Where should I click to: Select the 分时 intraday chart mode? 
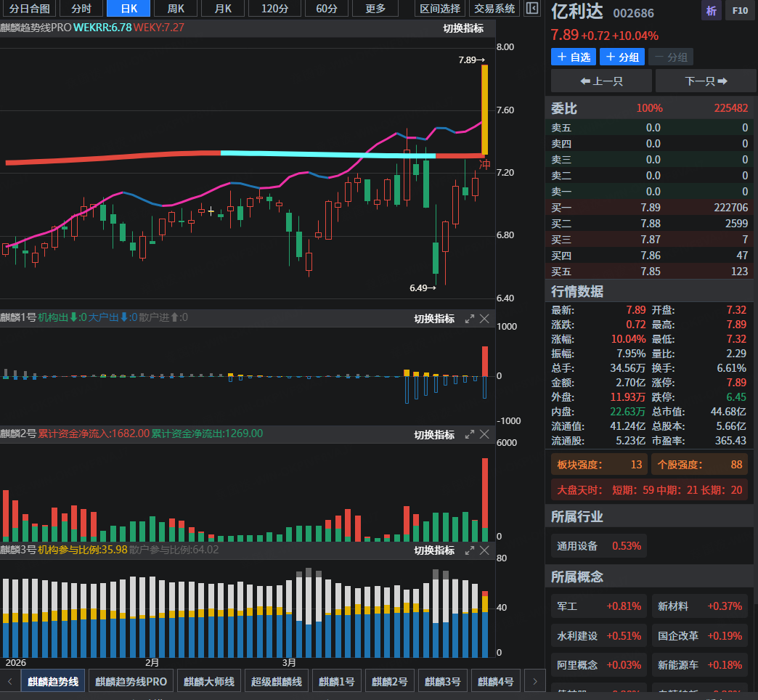tap(81, 9)
